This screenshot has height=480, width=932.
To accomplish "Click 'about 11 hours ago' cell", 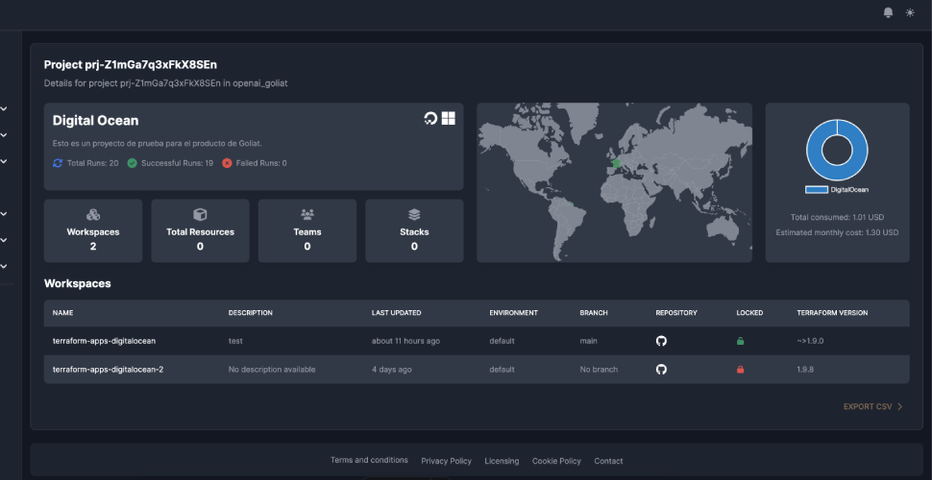I will point(406,341).
